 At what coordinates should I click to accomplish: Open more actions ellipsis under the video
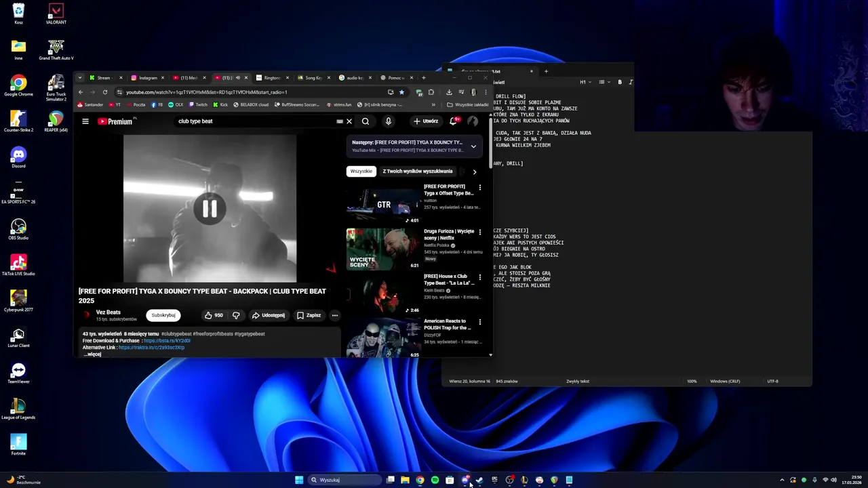[334, 315]
